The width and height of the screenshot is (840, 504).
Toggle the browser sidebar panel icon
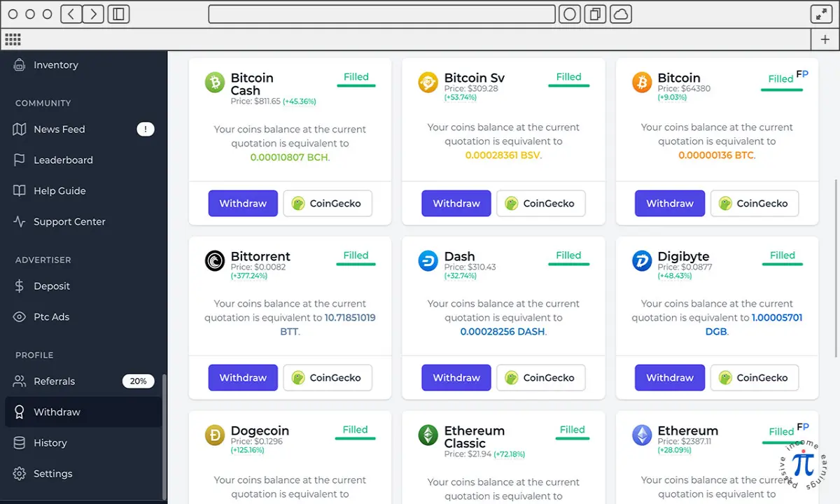click(x=119, y=14)
